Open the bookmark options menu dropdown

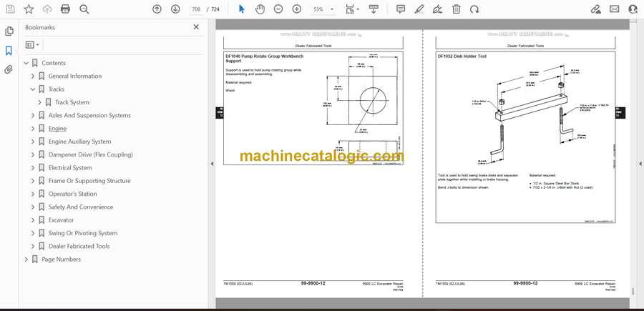pos(32,45)
